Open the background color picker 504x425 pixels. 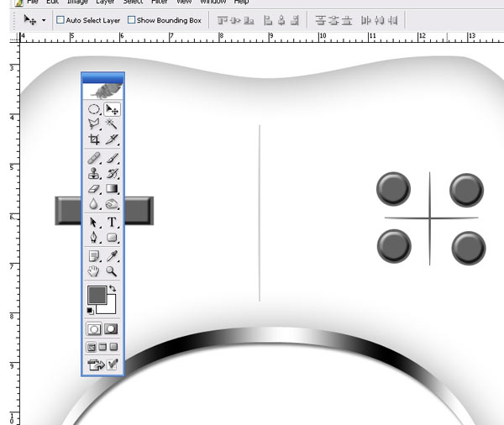111,307
